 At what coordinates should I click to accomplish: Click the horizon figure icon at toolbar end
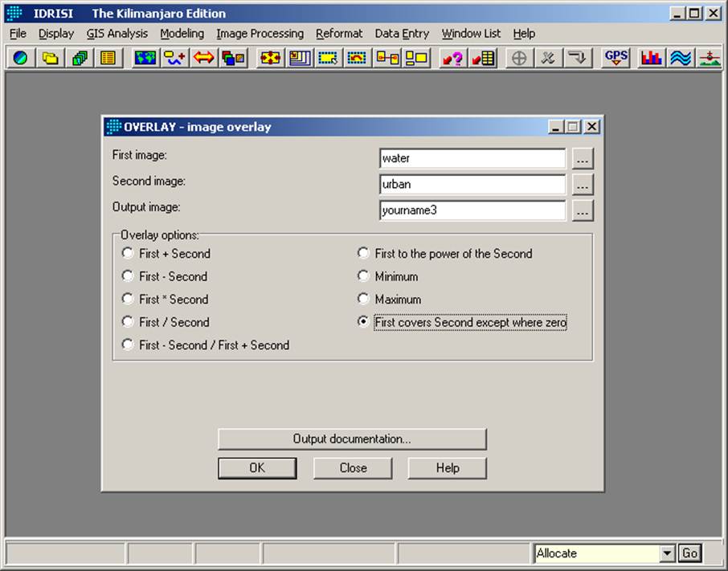coord(710,58)
